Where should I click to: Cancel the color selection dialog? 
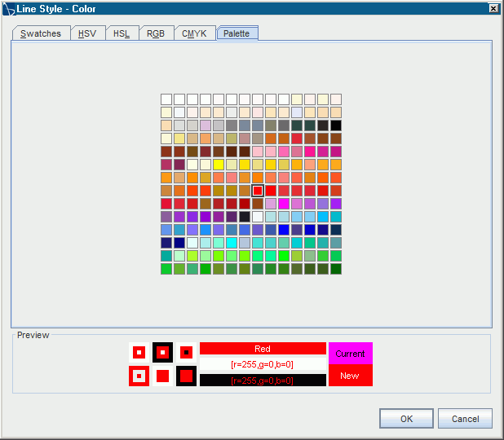[x=465, y=419]
